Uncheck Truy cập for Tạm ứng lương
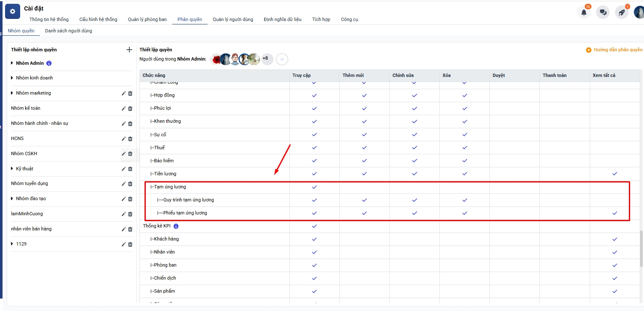 (314, 187)
